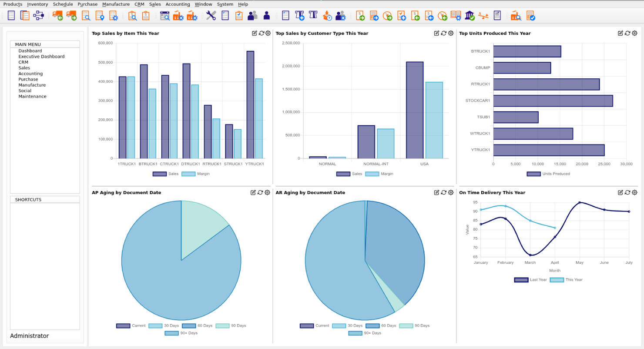Select the wrench-and-screwdriver system tools toolbar icon
This screenshot has width=644, height=349.
point(211,16)
